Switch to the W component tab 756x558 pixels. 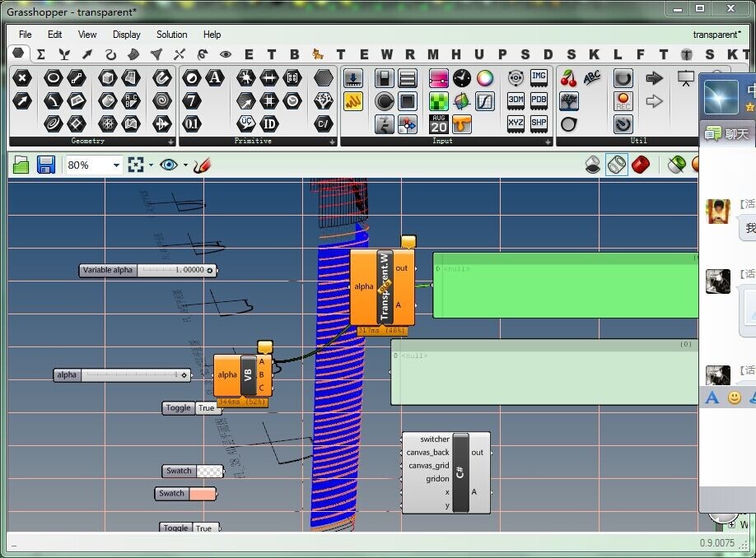(x=387, y=54)
